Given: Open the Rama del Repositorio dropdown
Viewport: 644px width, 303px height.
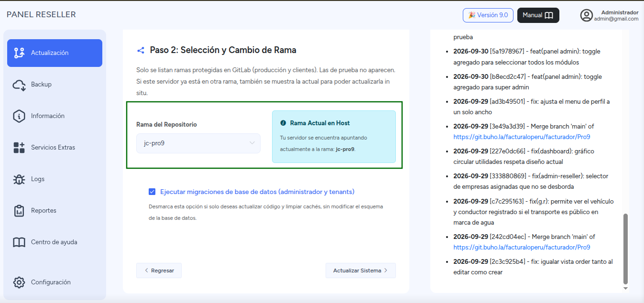Looking at the screenshot, I should [x=198, y=143].
